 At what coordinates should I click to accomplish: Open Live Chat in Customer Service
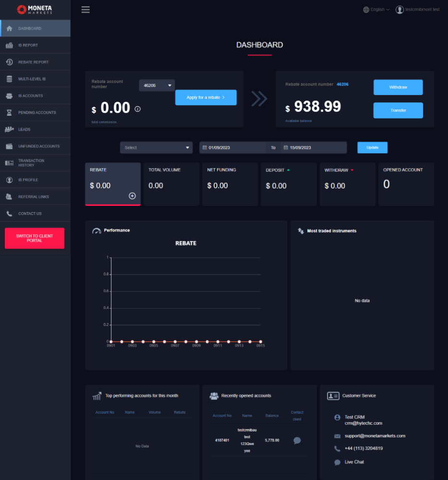point(354,462)
